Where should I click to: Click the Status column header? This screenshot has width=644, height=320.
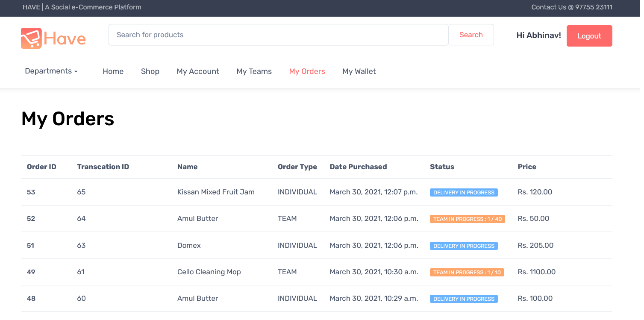click(442, 167)
